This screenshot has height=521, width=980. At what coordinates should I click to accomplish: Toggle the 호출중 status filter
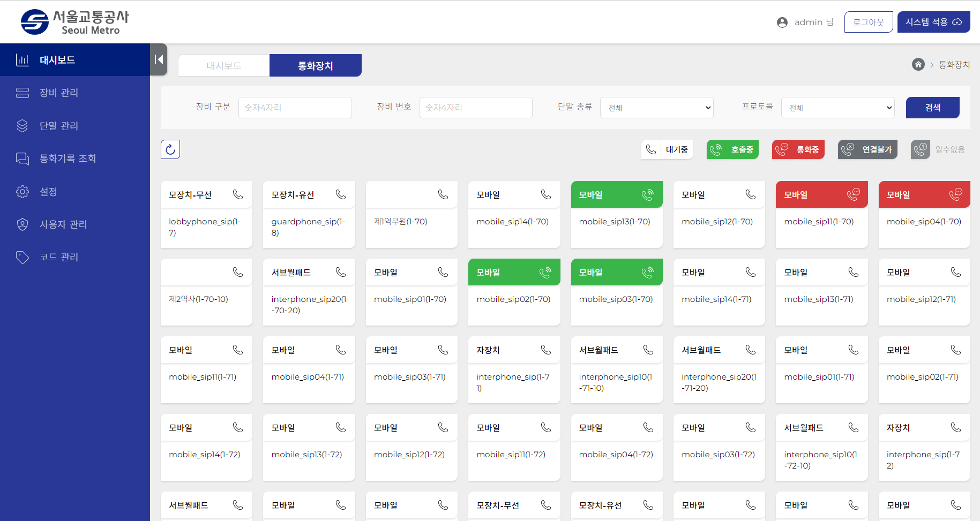pos(732,149)
